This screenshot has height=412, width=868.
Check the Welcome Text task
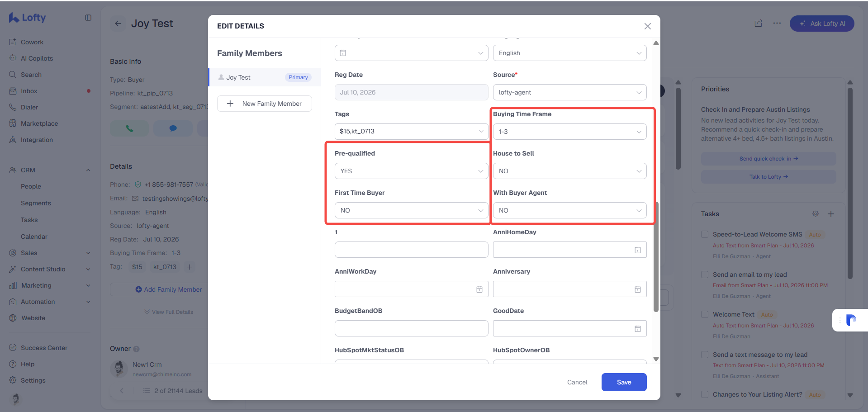click(704, 314)
